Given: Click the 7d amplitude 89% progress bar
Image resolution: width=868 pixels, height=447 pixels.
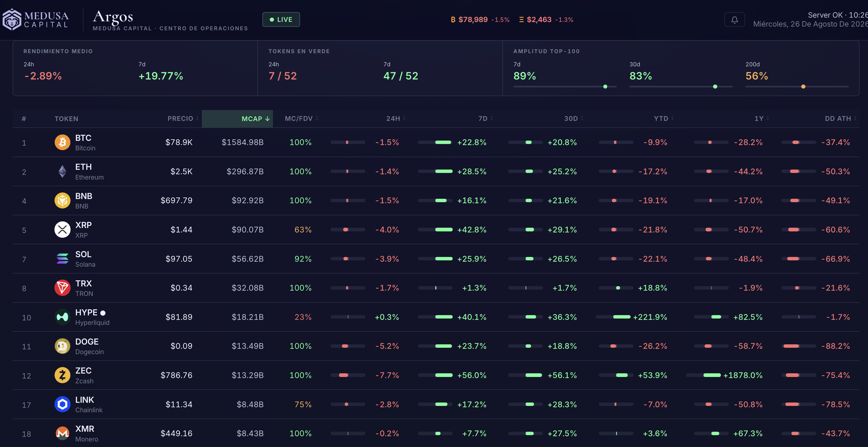Looking at the screenshot, I should pos(565,87).
